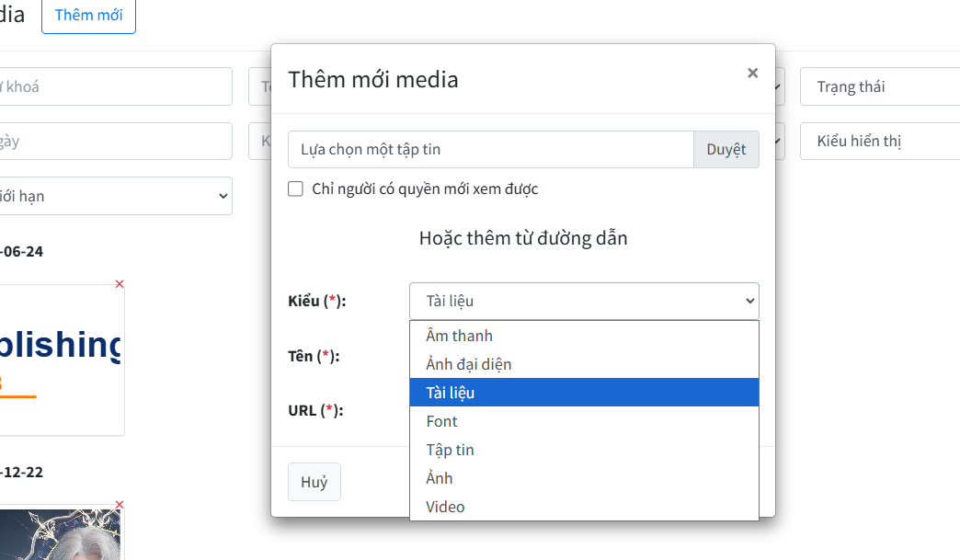Click the Thêm mới button
The height and width of the screenshot is (560, 960).
89,16
